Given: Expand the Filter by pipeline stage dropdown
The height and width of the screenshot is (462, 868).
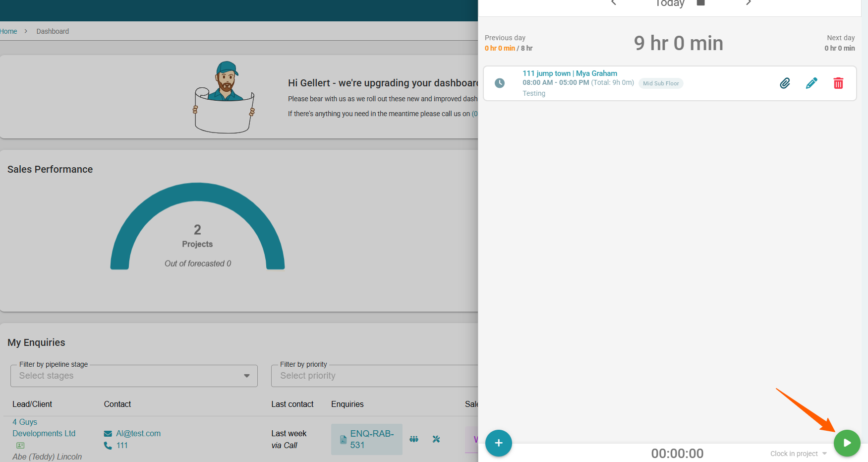Looking at the screenshot, I should click(134, 376).
